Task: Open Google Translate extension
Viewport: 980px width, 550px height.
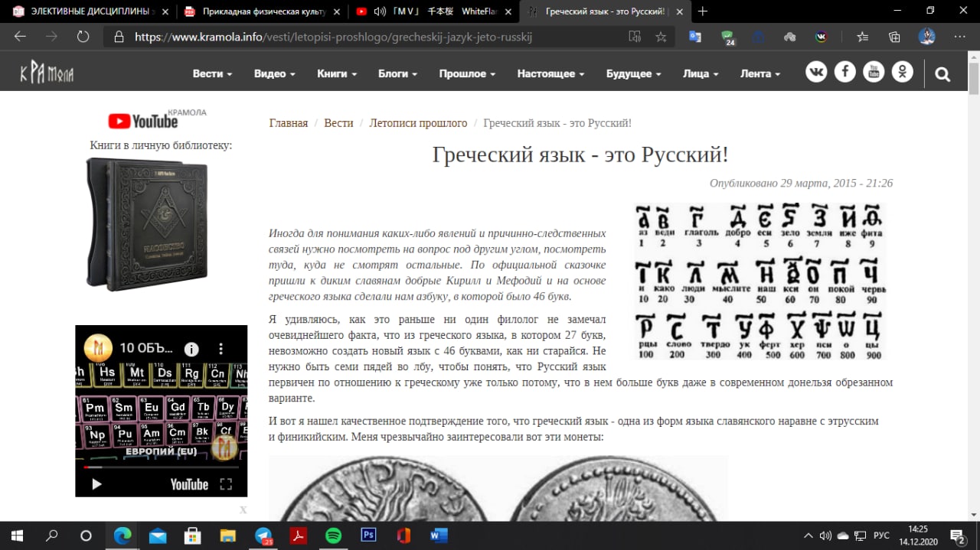Action: [695, 36]
